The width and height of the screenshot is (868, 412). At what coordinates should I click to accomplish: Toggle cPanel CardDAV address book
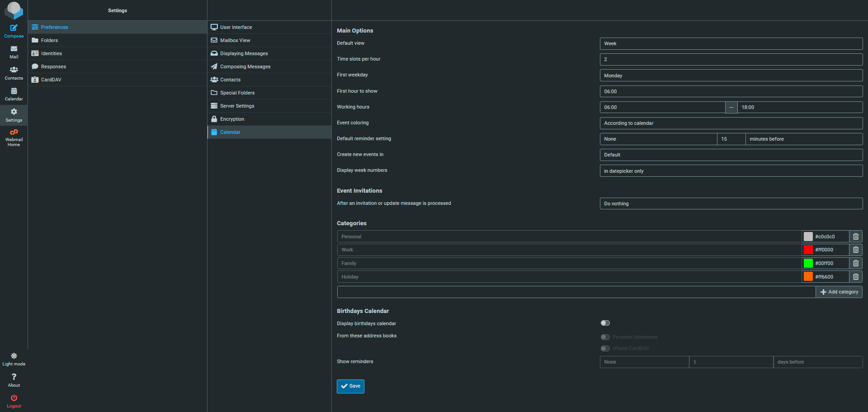tap(605, 348)
